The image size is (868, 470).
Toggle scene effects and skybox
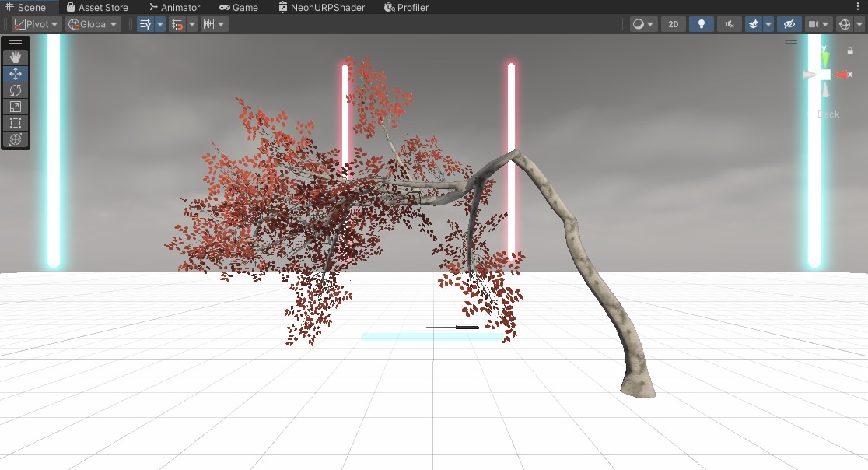754,24
